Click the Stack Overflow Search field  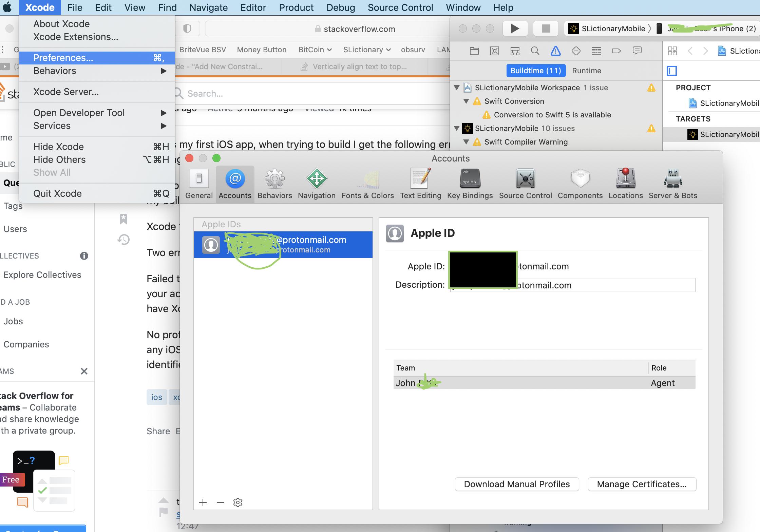pyautogui.click(x=312, y=93)
